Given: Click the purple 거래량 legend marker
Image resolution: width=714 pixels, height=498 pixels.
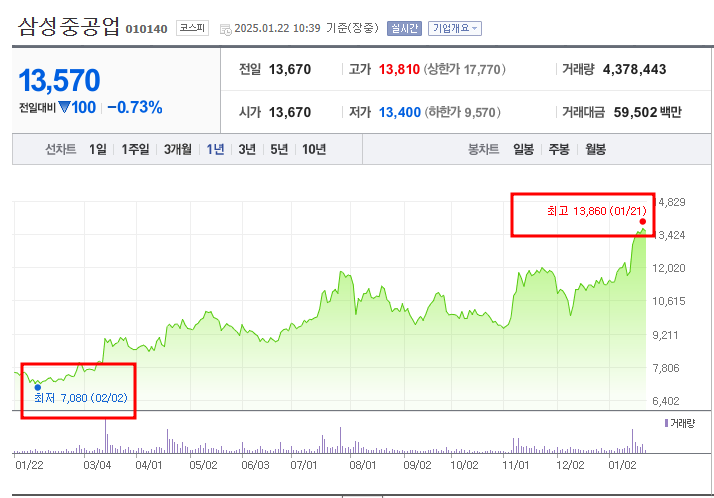Looking at the screenshot, I should 666,423.
